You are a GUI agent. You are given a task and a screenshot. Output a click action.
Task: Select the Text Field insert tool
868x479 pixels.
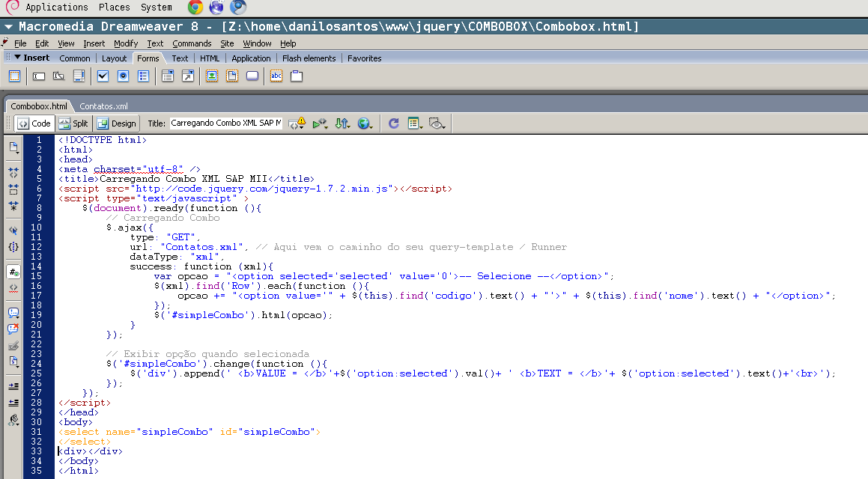(38, 76)
